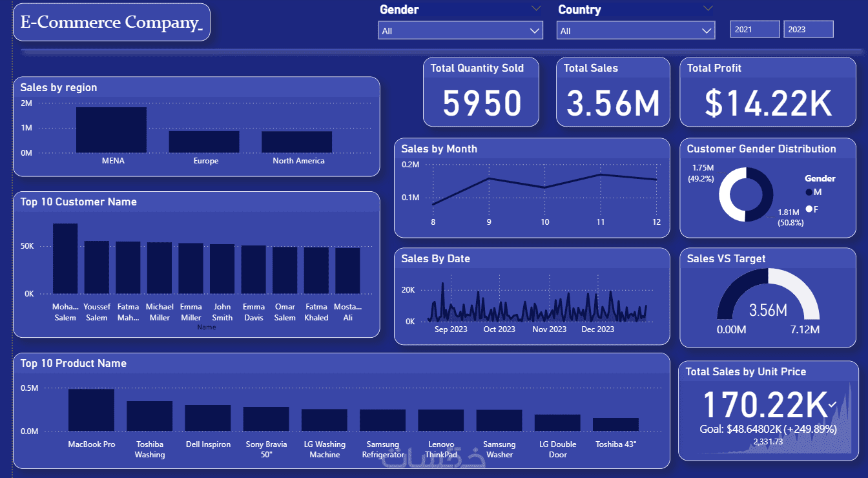868x478 pixels.
Task: Click the 2023 end year field
Action: click(809, 29)
